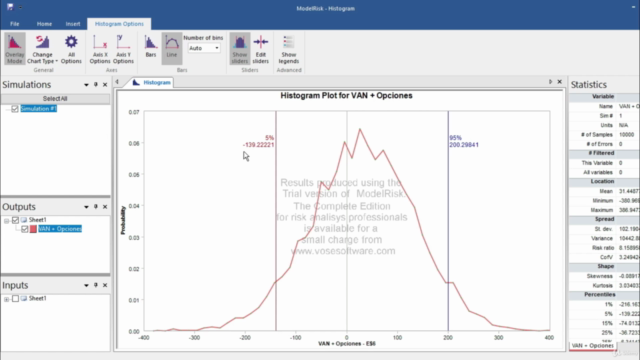Select VAN + Opciones output item
Viewport: 640px width, 360px height.
60,229
